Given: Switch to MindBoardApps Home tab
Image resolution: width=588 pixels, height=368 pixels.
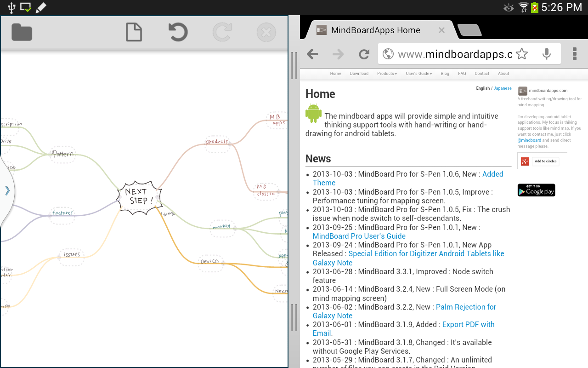Looking at the screenshot, I should pos(375,30).
